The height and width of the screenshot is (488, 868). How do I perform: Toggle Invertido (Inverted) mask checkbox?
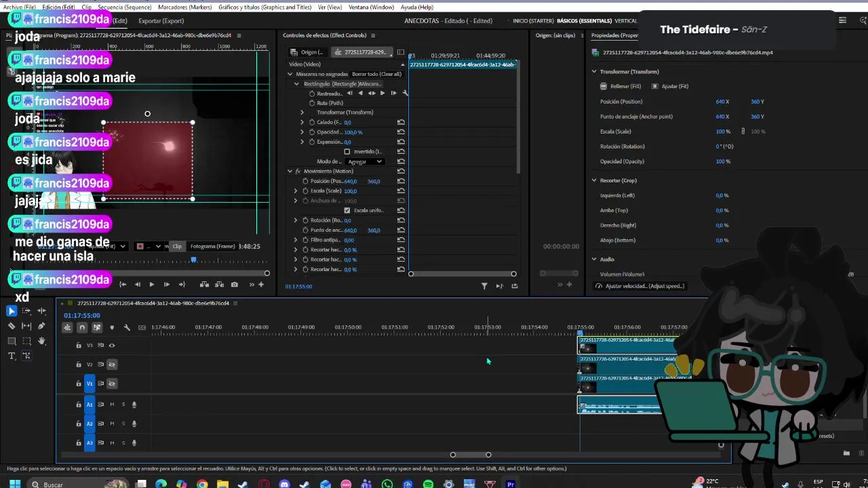click(347, 152)
